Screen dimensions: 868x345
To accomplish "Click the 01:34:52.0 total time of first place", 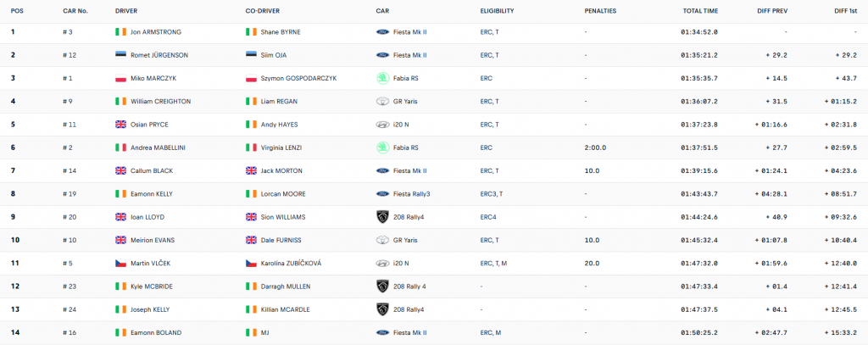I will point(699,32).
